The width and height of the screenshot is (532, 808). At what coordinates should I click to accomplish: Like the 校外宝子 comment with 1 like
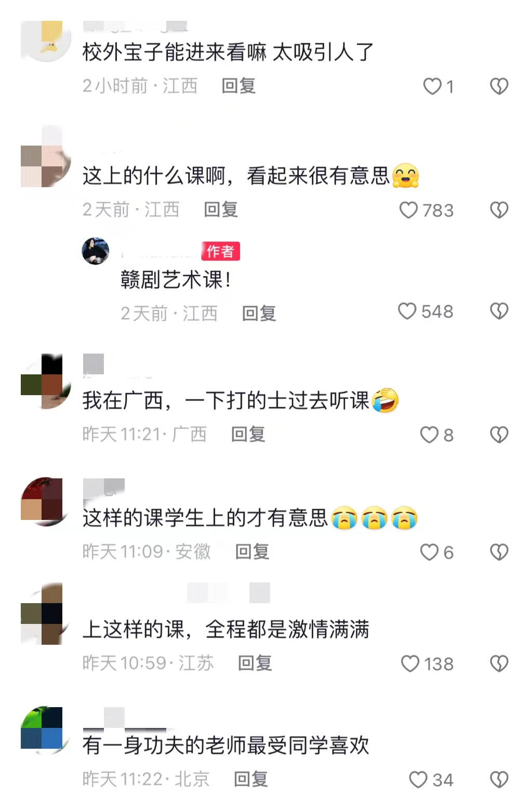coord(432,86)
